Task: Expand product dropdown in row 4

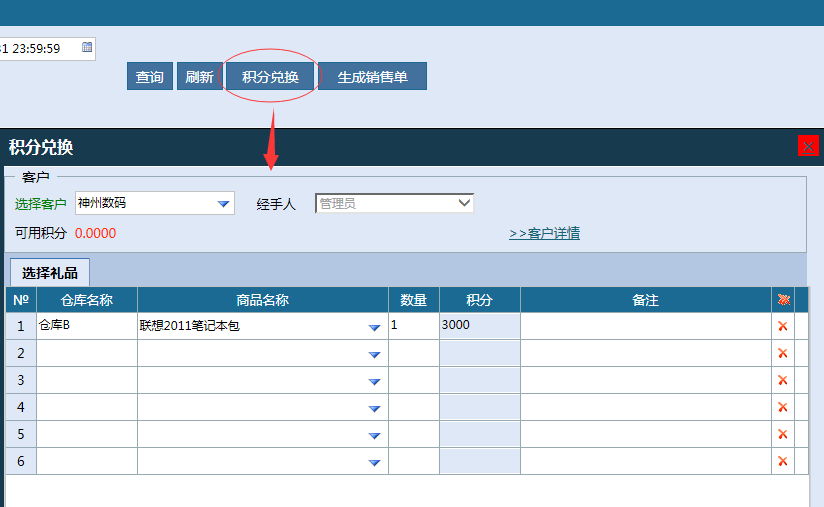Action: [374, 408]
